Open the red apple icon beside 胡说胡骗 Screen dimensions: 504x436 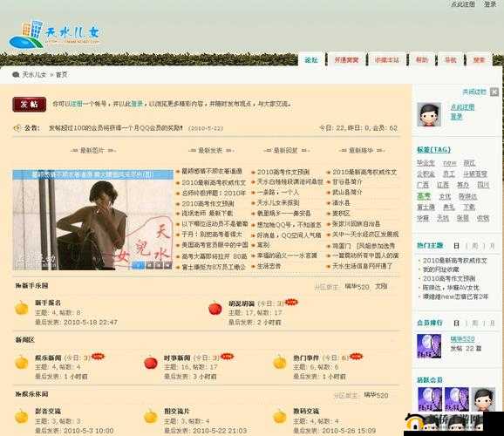[x=215, y=308]
